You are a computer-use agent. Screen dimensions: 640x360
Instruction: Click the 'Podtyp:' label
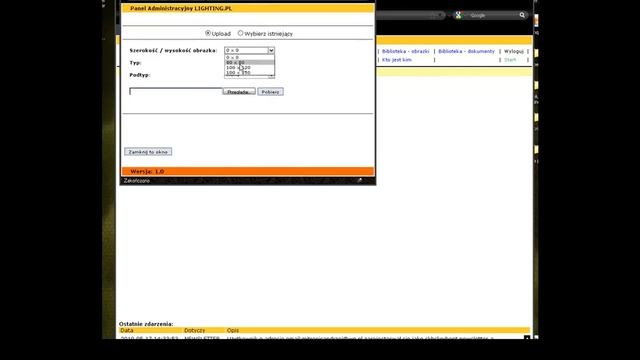coord(140,75)
